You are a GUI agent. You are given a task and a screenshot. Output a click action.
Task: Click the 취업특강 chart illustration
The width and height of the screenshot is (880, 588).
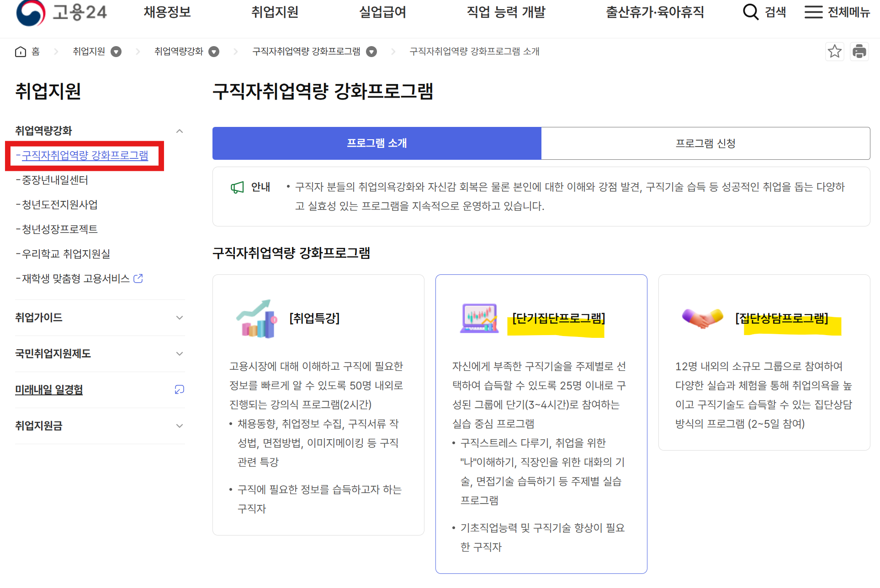(257, 319)
